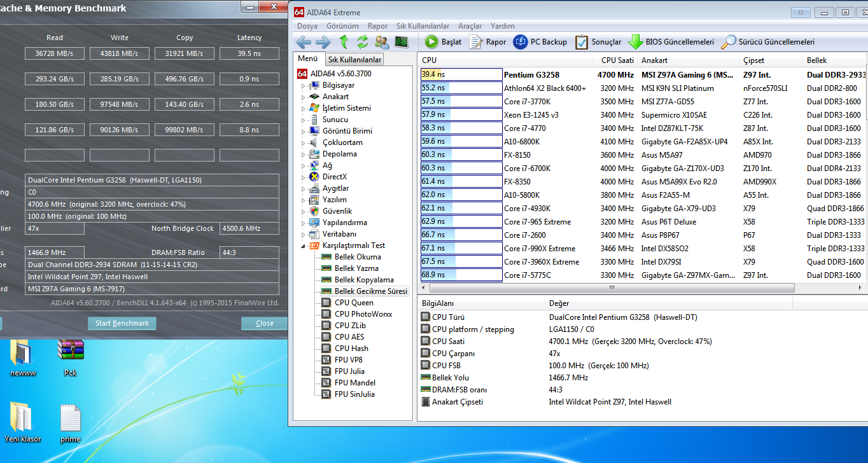Click the green Up arrow toolbar icon
This screenshot has width=868, height=463.
344,42
